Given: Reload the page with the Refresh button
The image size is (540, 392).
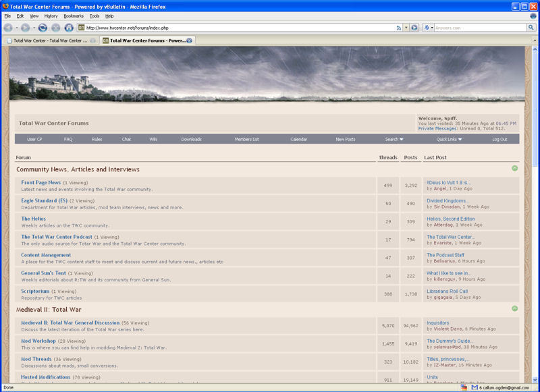Looking at the screenshot, I should tap(43, 28).
